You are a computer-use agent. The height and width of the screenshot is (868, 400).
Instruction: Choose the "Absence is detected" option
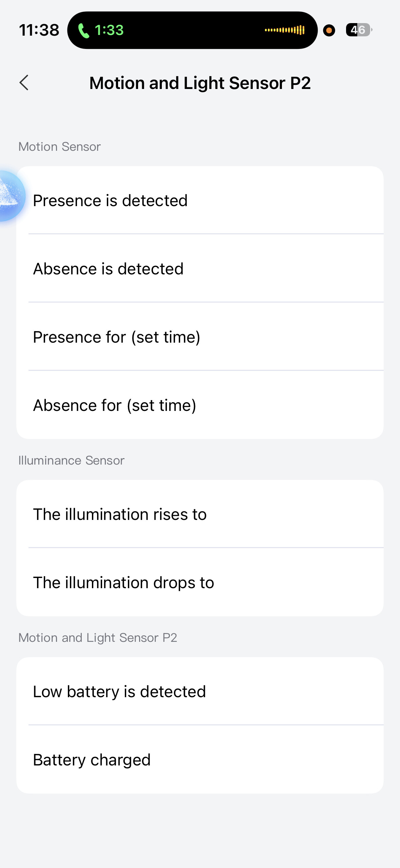point(200,269)
